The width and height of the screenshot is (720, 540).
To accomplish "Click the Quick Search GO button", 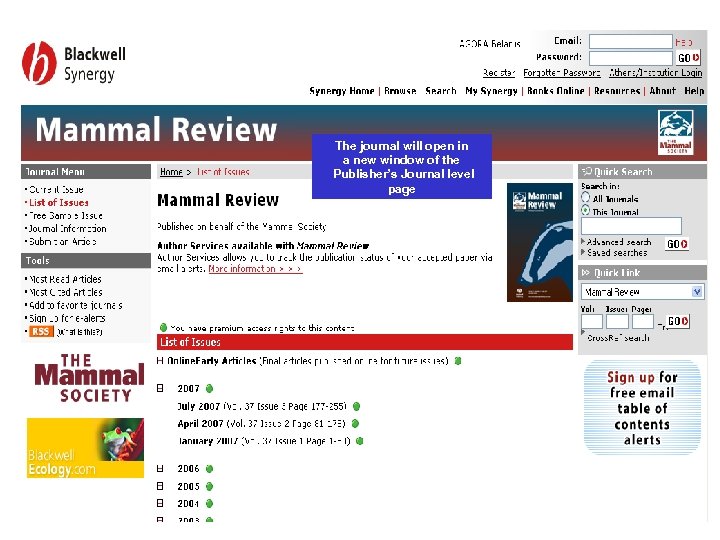I will (677, 244).
